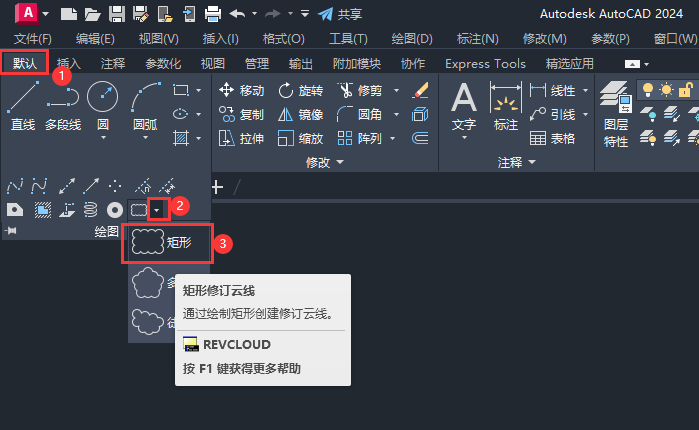Click the Copy (复制) tool
This screenshot has width=699, height=430.
pyautogui.click(x=242, y=115)
